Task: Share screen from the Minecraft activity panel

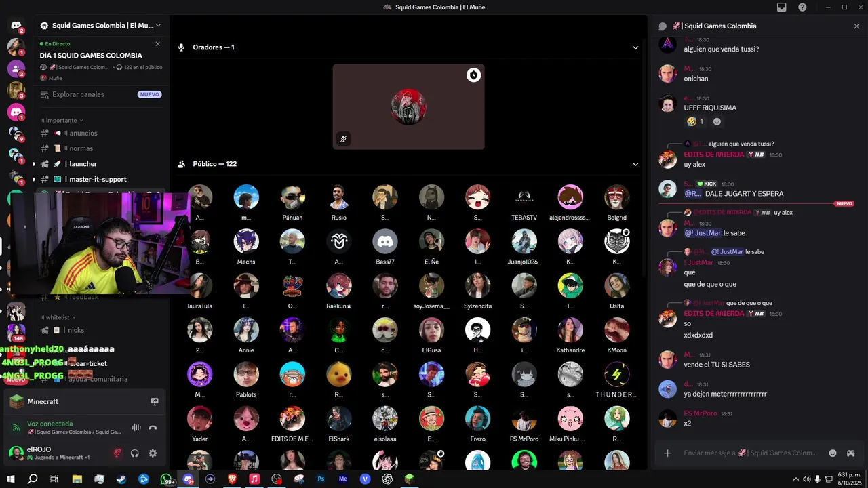Action: [x=155, y=401]
